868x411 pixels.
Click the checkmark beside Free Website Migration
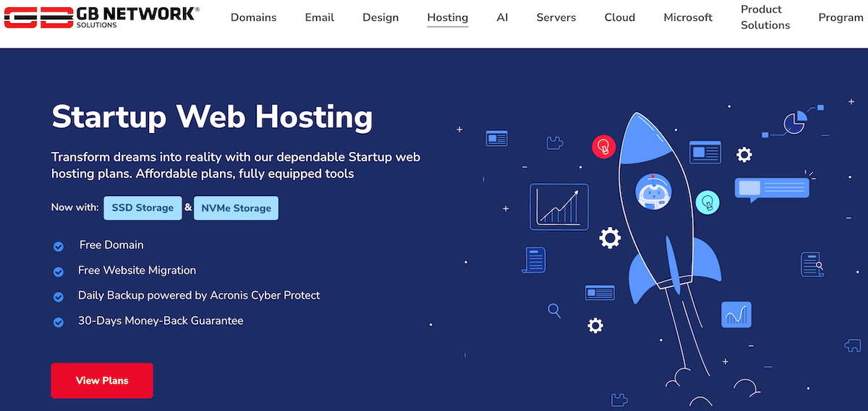[59, 272]
